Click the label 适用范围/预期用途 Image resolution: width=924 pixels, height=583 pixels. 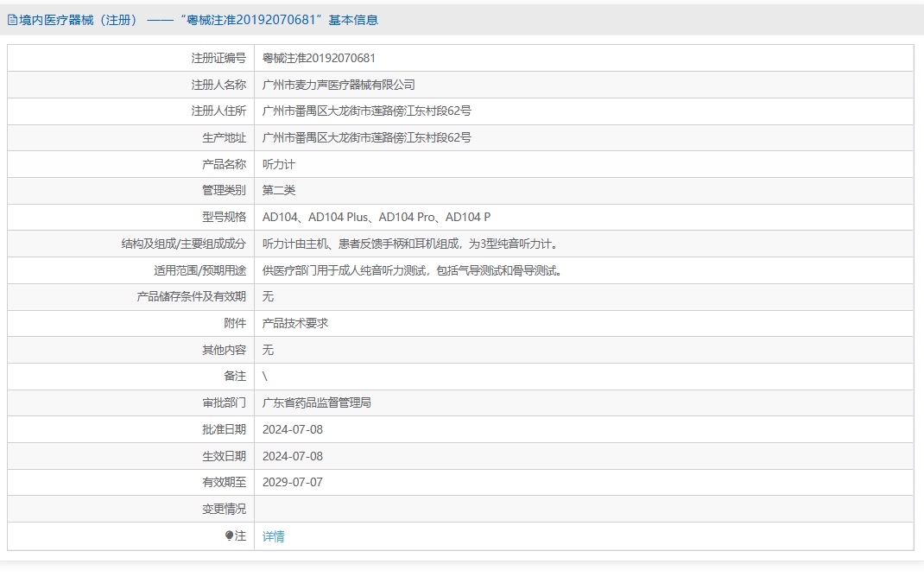coord(200,270)
